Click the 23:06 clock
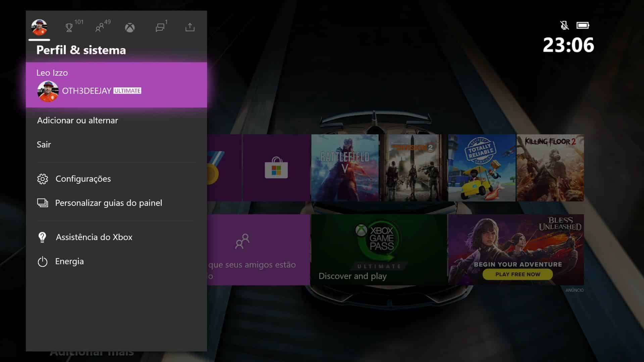This screenshot has height=362, width=644. (x=568, y=45)
